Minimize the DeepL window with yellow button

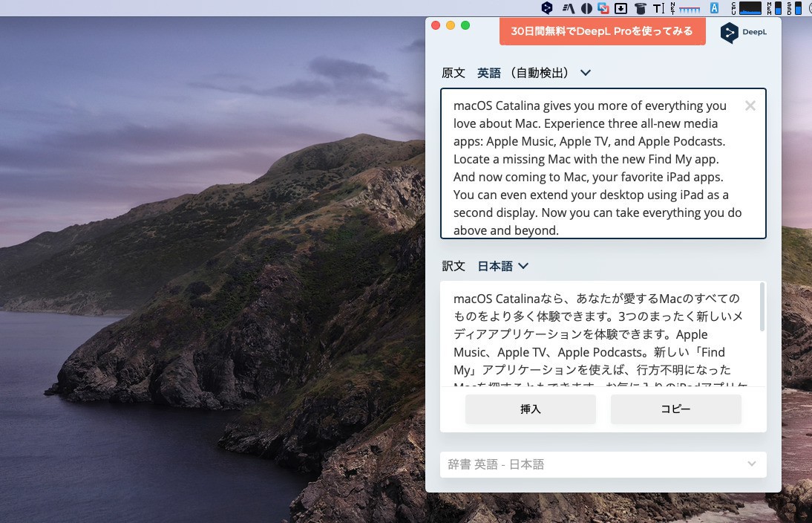click(451, 25)
